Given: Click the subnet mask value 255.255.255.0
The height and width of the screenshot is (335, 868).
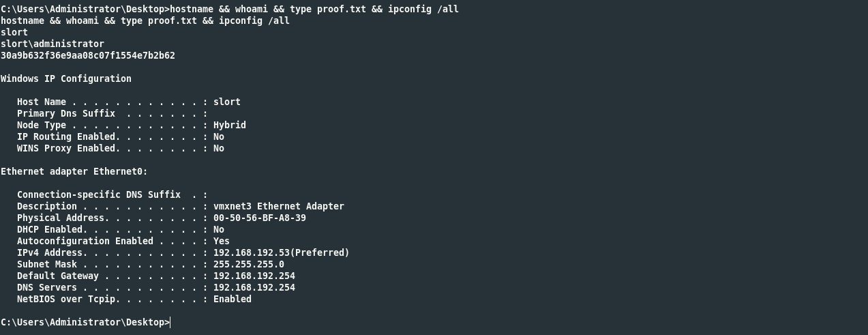Looking at the screenshot, I should pyautogui.click(x=248, y=264).
